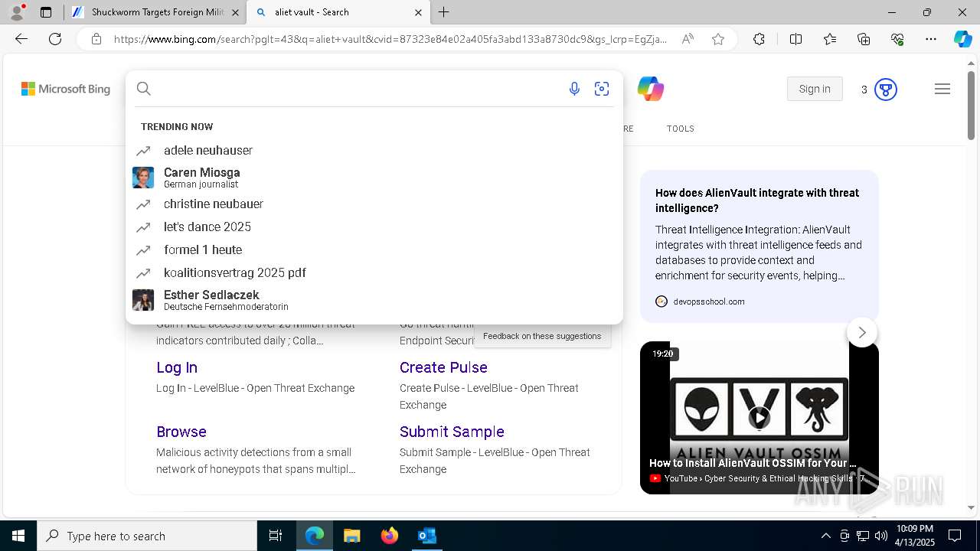Click the browser back arrow
This screenshot has width=980, height=551.
(x=21, y=39)
